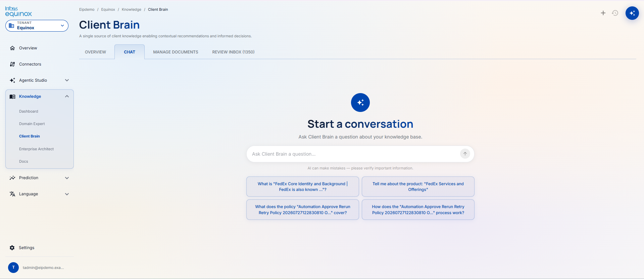Start a new chat with plus icon
Image resolution: width=644 pixels, height=279 pixels.
click(603, 13)
